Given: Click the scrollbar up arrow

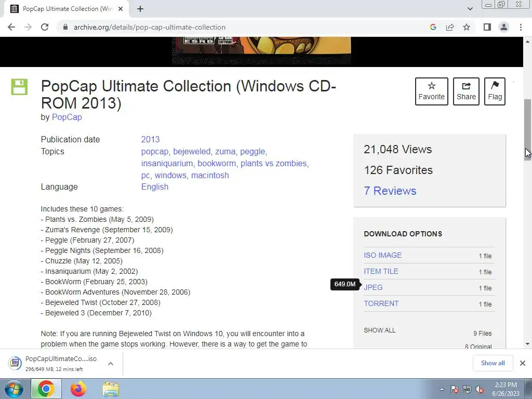Looking at the screenshot, I should [x=528, y=42].
